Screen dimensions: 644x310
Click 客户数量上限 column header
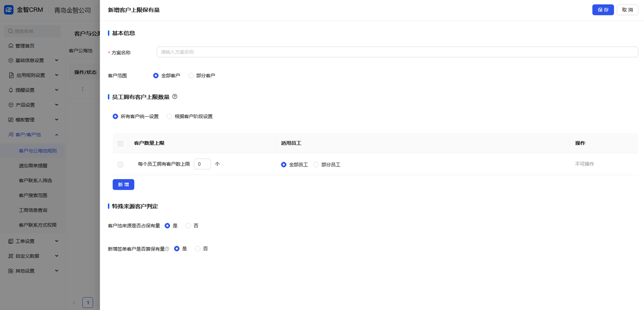point(149,143)
